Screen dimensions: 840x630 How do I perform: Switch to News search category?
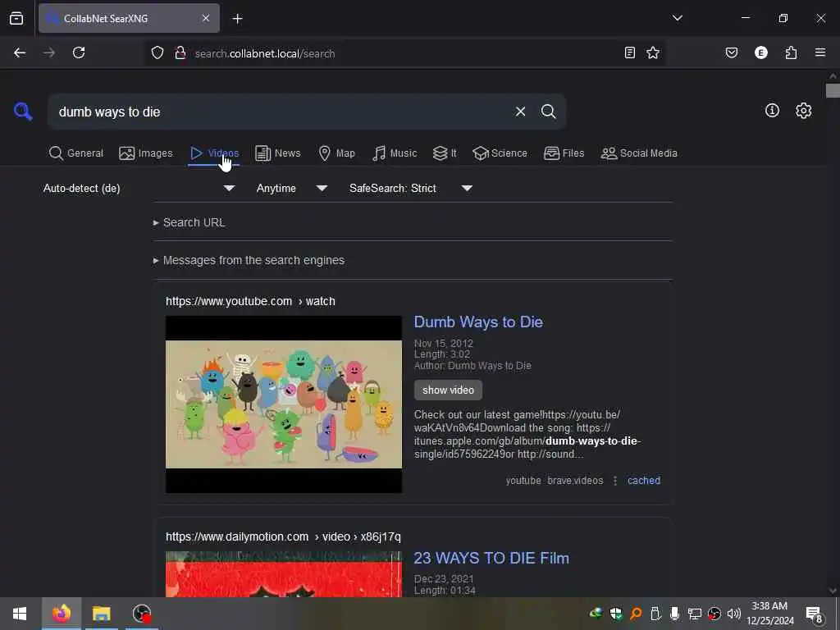[x=278, y=153]
